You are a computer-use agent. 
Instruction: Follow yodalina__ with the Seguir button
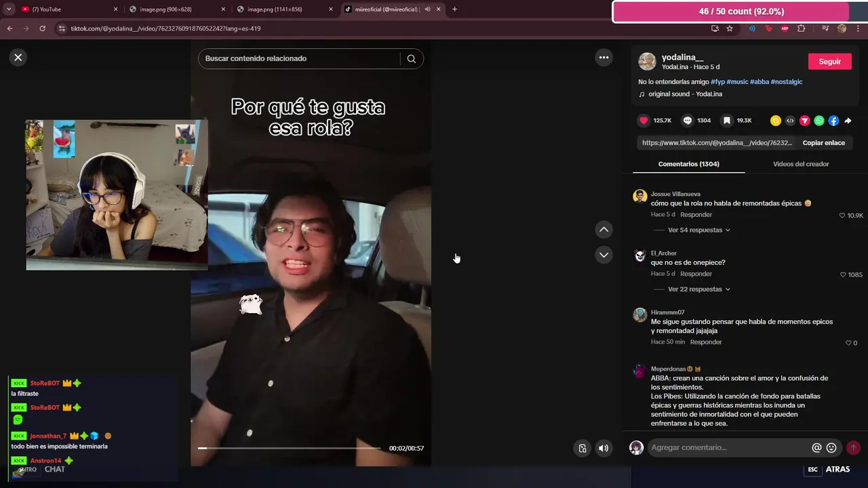[x=829, y=62]
